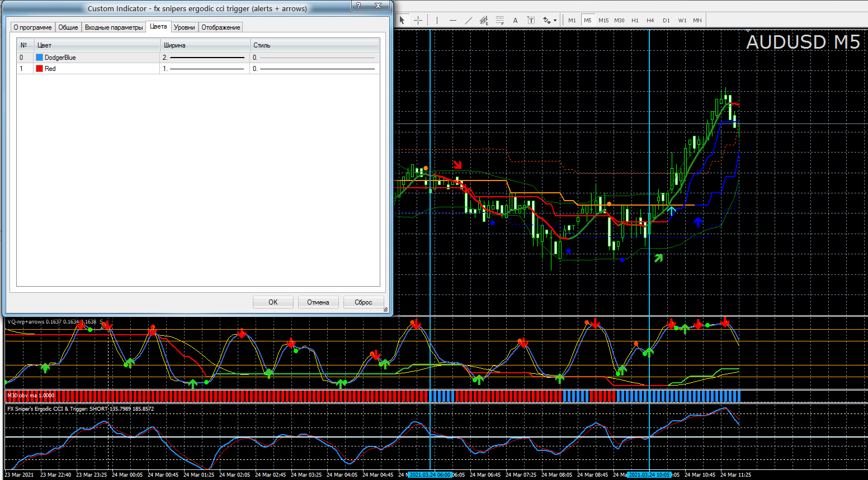
Task: Enable the D1 timeframe
Action: click(666, 20)
